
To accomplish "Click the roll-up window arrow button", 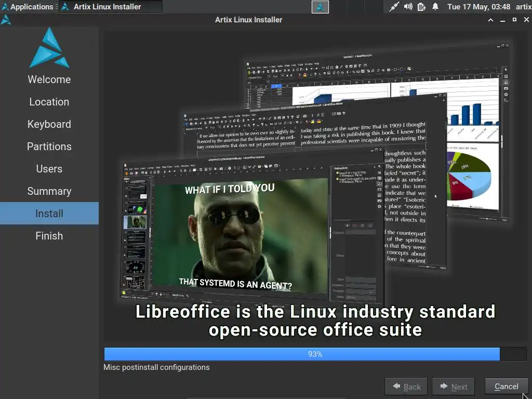I will (490, 20).
